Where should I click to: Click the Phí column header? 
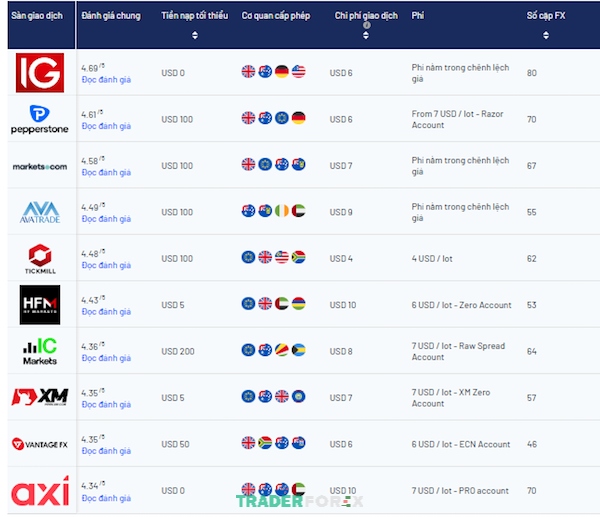[x=418, y=16]
